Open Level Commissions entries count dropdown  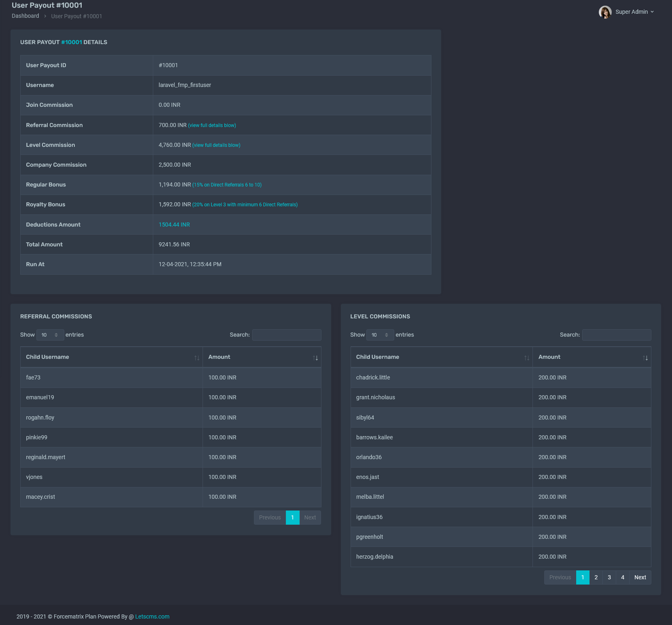[380, 335]
